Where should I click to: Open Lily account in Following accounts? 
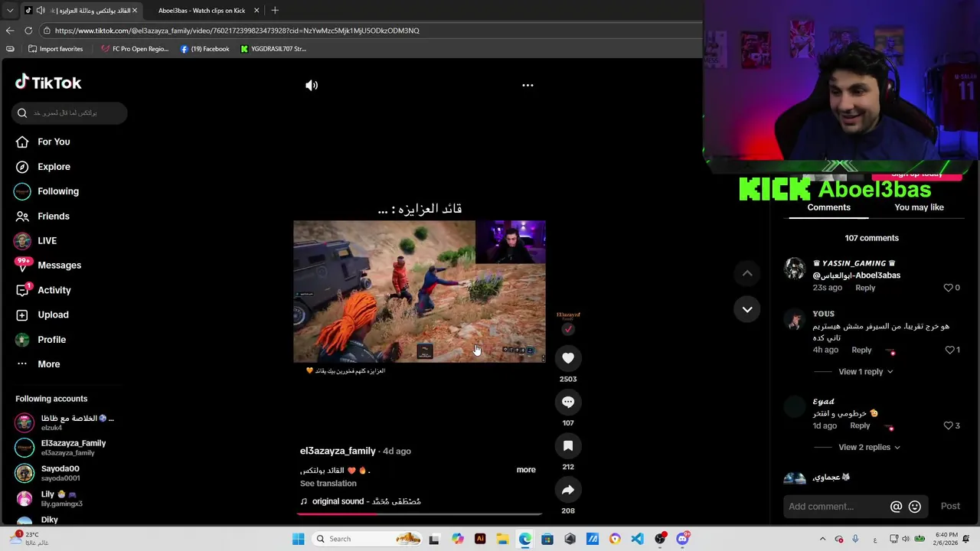click(x=61, y=498)
